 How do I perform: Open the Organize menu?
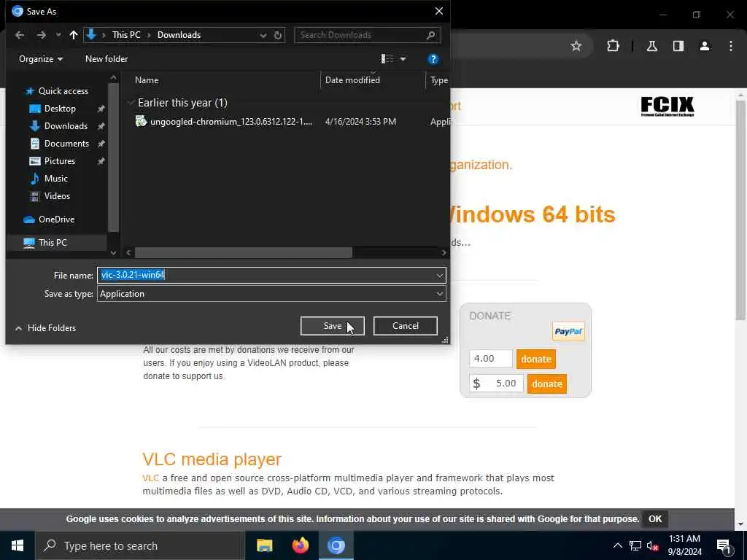pos(41,59)
